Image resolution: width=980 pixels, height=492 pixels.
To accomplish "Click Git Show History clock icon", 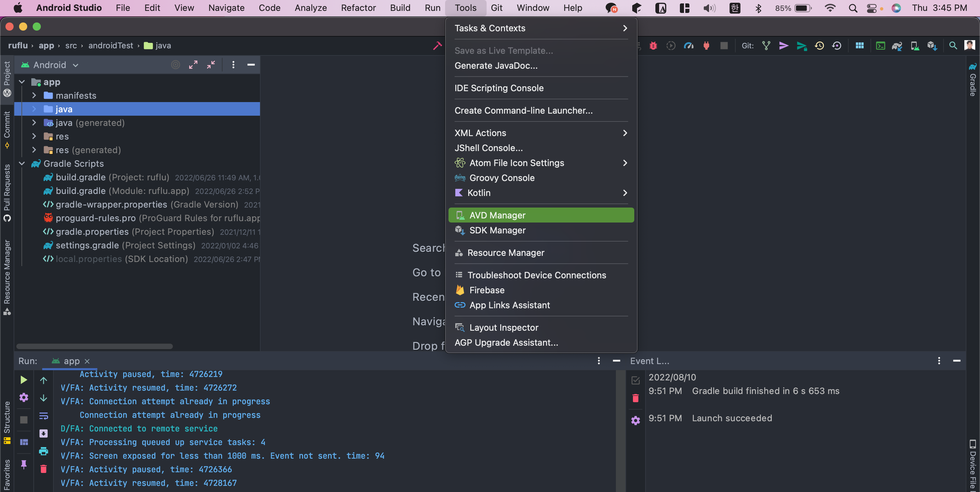I will tap(819, 46).
